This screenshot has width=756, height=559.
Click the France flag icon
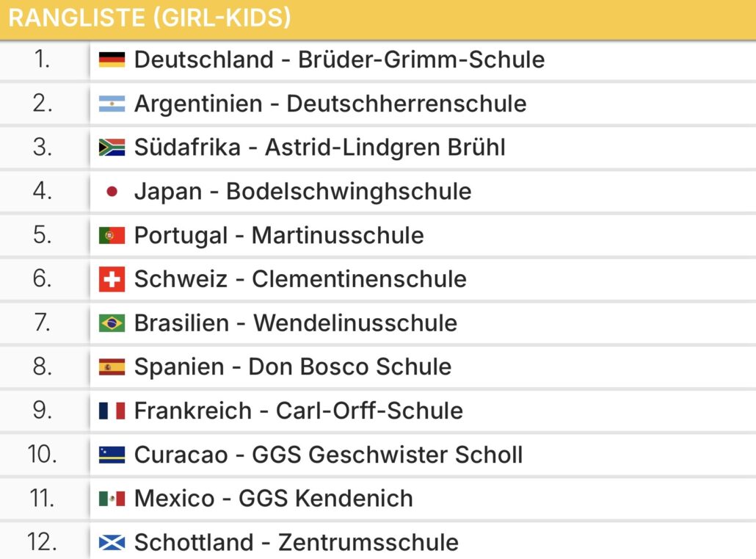[112, 411]
